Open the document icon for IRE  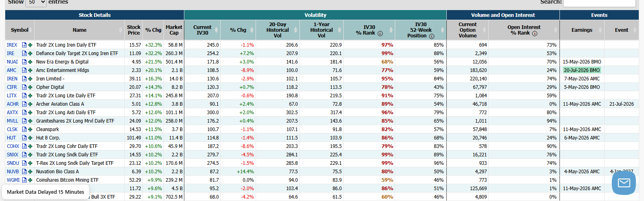tap(24, 53)
